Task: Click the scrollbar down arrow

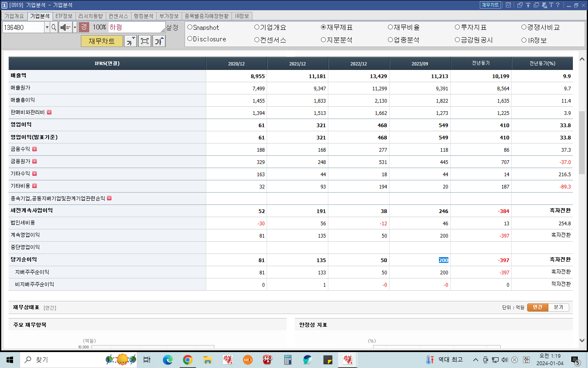Action: tap(582, 340)
